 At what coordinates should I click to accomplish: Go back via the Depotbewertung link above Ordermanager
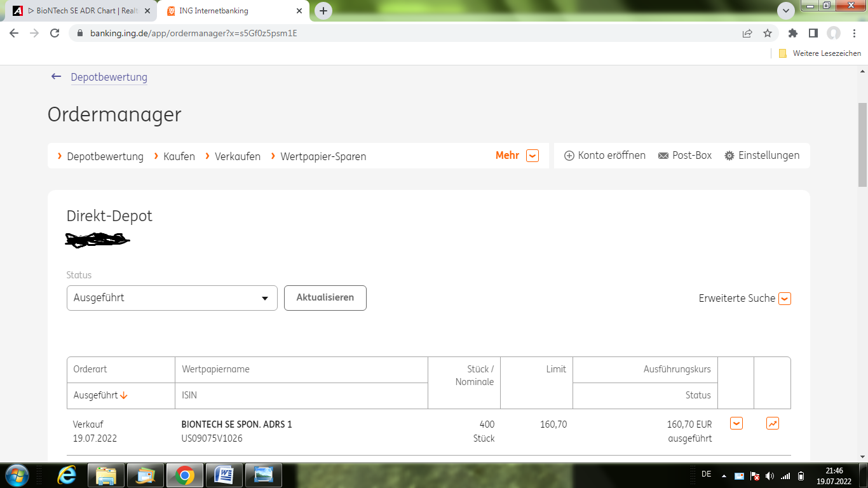(109, 77)
